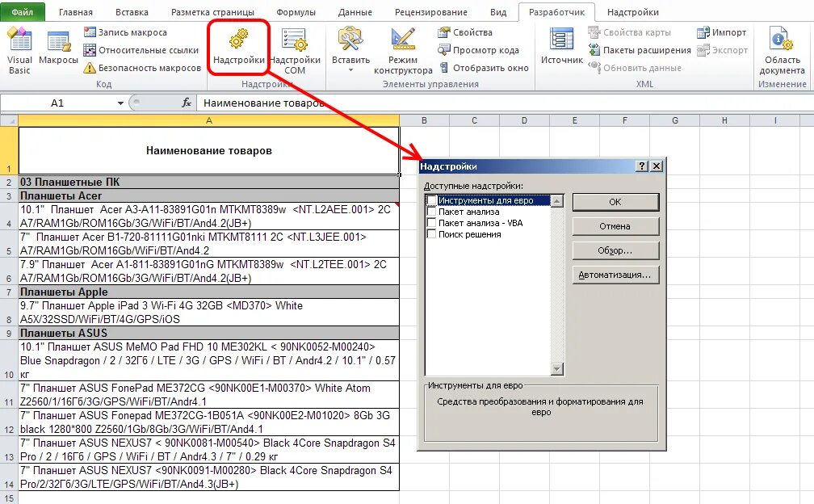814x504 pixels.
Task: Toggle Режим конструктора
Action: pyautogui.click(x=403, y=51)
